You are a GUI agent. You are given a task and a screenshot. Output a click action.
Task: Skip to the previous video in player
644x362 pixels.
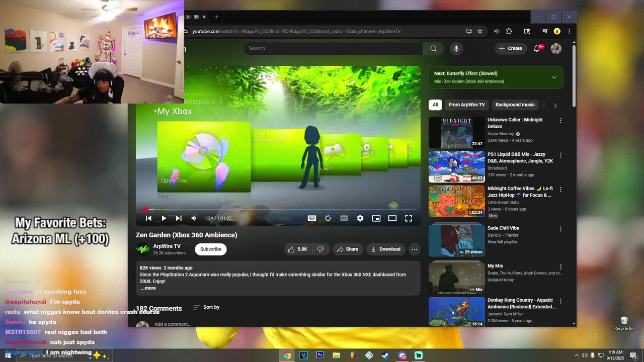[x=148, y=218]
